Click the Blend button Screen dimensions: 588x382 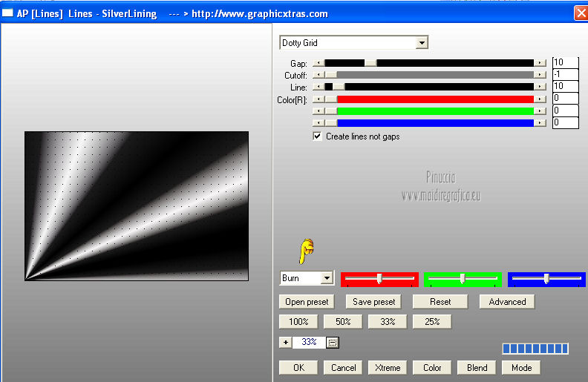(x=477, y=368)
